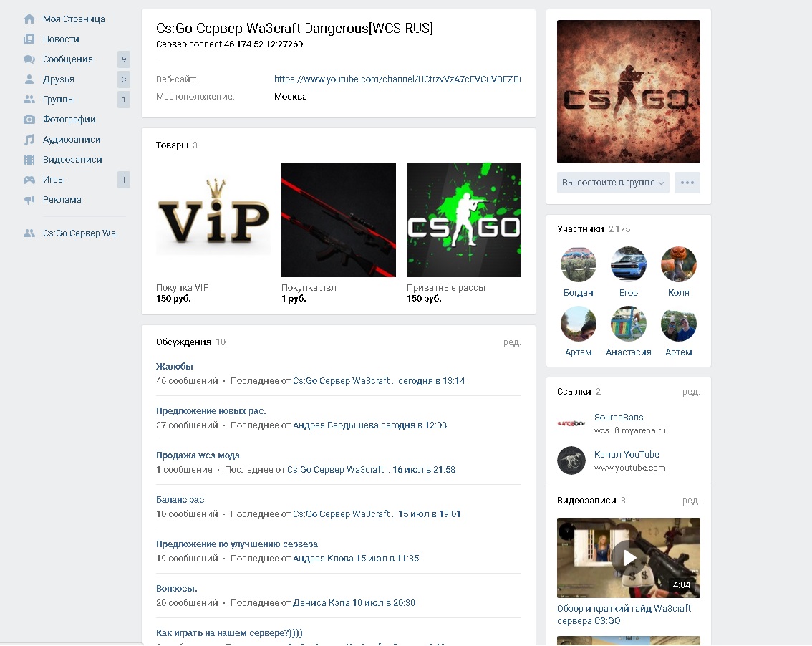Open Обзор и краткий гайд Wa3craft video title

pos(624,614)
